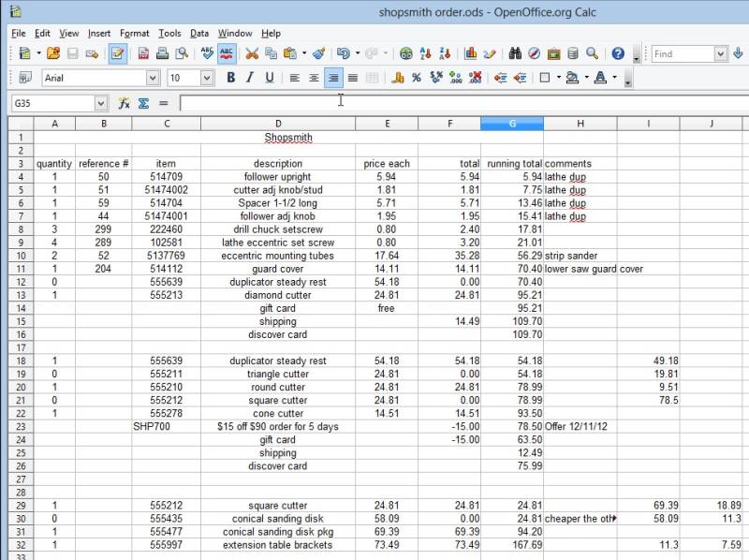Toggle Italic formatting
The height and width of the screenshot is (560, 749).
click(x=250, y=78)
